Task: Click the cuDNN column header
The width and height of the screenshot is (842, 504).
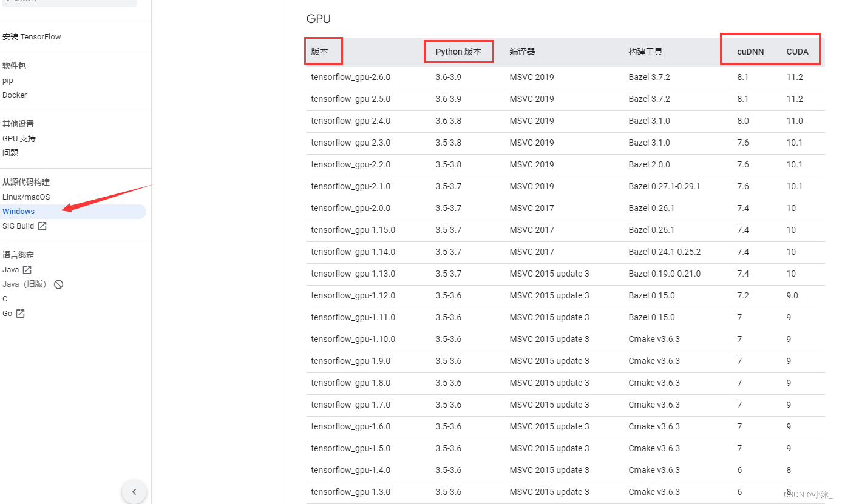Action: 751,52
